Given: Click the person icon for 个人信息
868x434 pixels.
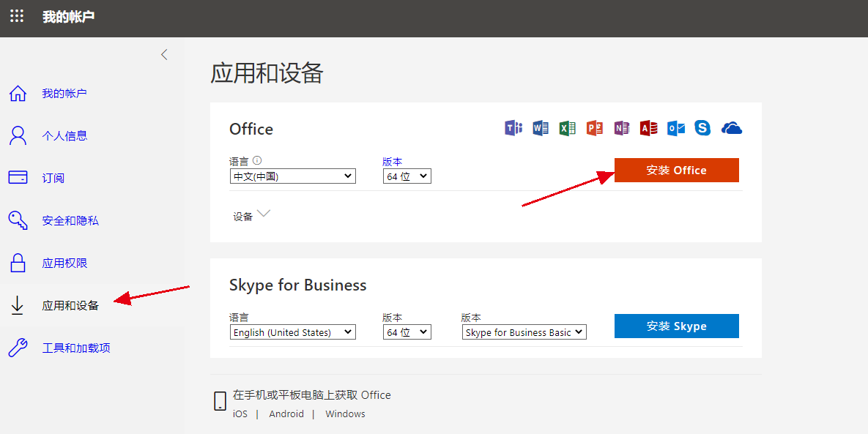Looking at the screenshot, I should (x=18, y=135).
